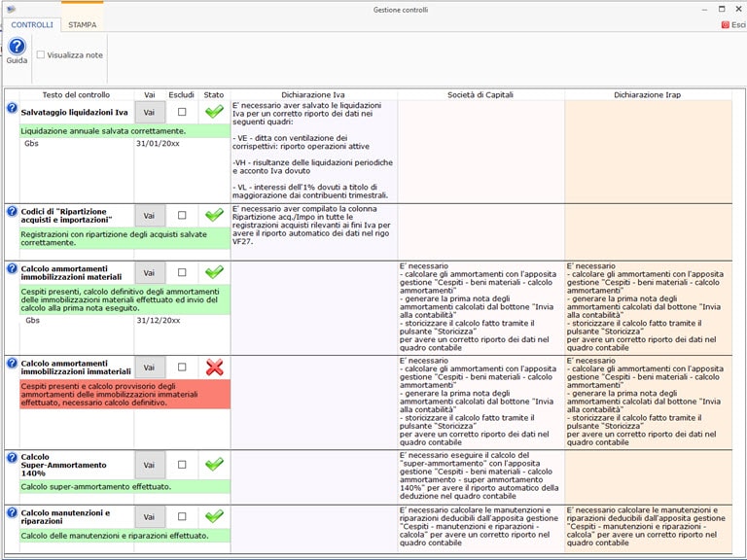Select 'Registrazioni con ripartizione degli acquisti' message
Screen dimensions: 747x560
(124, 238)
